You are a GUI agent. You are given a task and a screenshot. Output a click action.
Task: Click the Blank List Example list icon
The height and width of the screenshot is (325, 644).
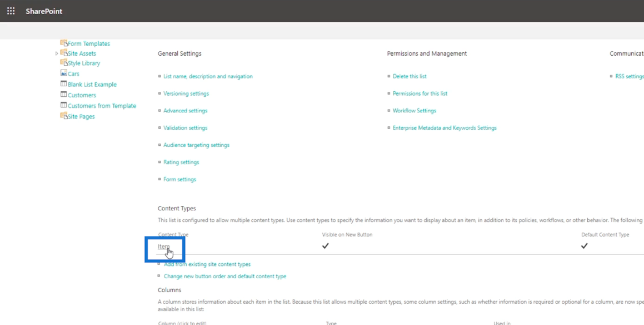click(64, 84)
